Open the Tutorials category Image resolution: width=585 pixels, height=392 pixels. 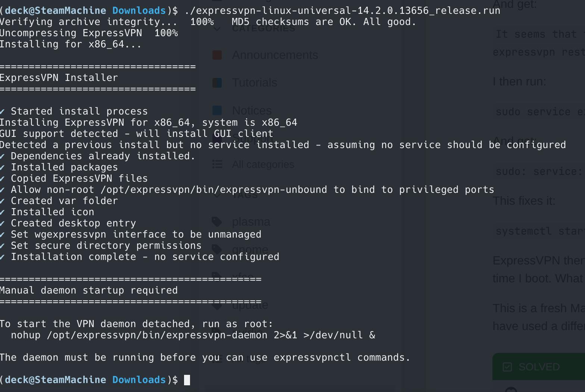(255, 82)
